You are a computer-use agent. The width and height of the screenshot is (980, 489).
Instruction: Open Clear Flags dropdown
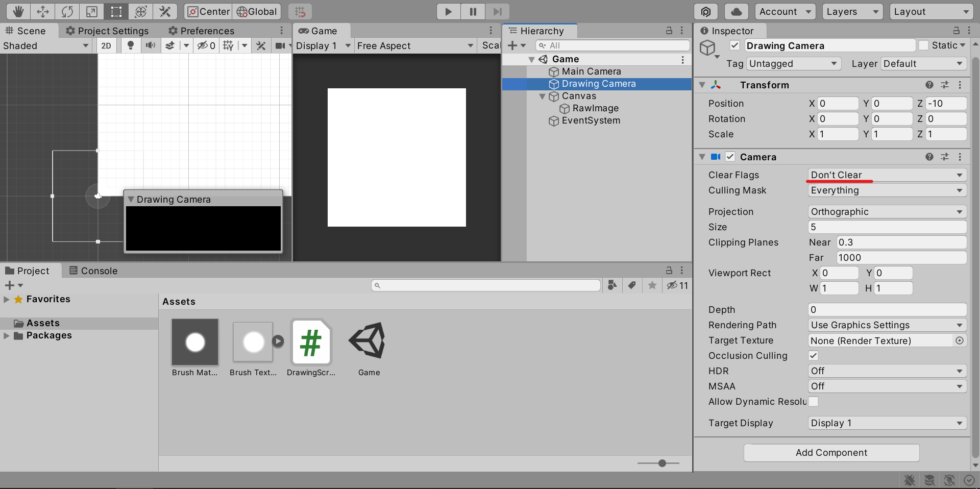click(887, 175)
